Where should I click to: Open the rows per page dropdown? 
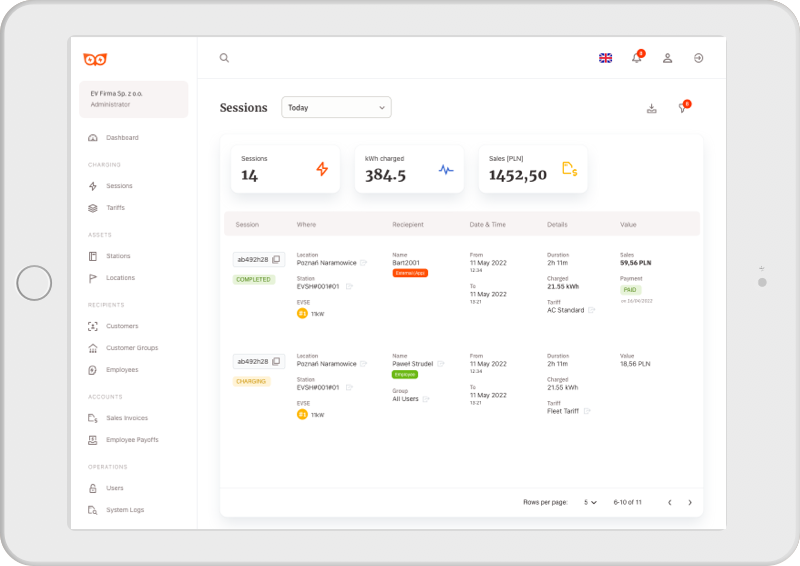(x=590, y=502)
